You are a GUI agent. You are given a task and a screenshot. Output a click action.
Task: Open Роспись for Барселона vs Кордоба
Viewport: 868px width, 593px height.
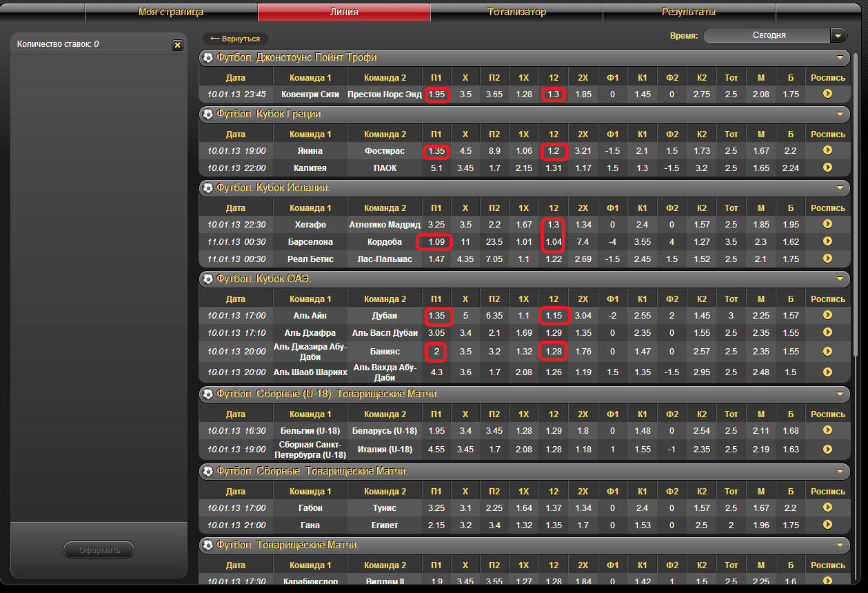pyautogui.click(x=827, y=241)
